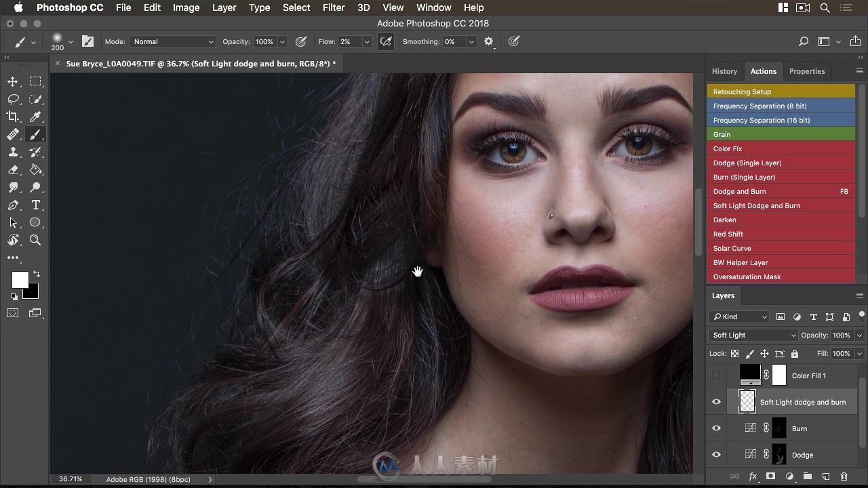Viewport: 868px width, 488px height.
Task: Reset default foreground and background colors
Action: 14,297
